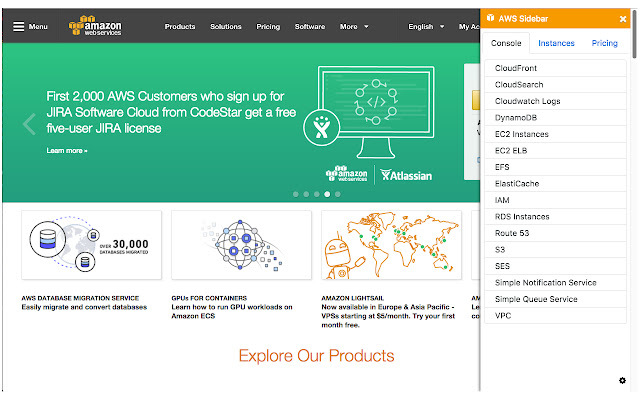The height and width of the screenshot is (400, 640).
Task: Click the Atlassian logo in banner
Action: 406,175
